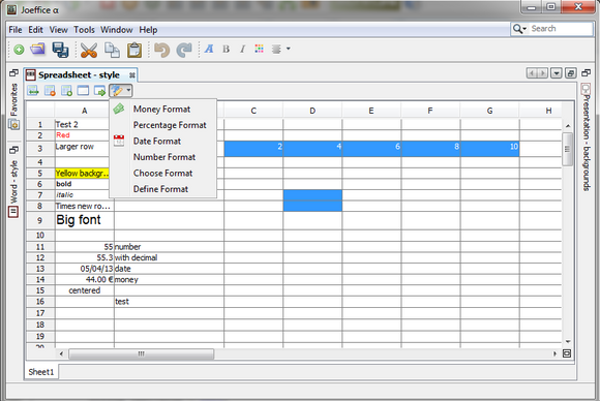
Task: Switch to the Sheet1 sheet tab
Action: pyautogui.click(x=41, y=372)
